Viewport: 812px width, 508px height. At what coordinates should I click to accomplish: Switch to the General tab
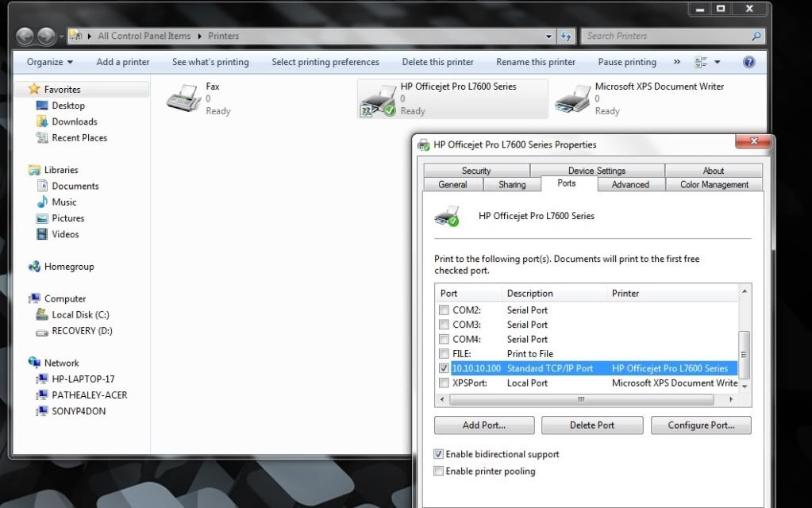[x=452, y=184]
